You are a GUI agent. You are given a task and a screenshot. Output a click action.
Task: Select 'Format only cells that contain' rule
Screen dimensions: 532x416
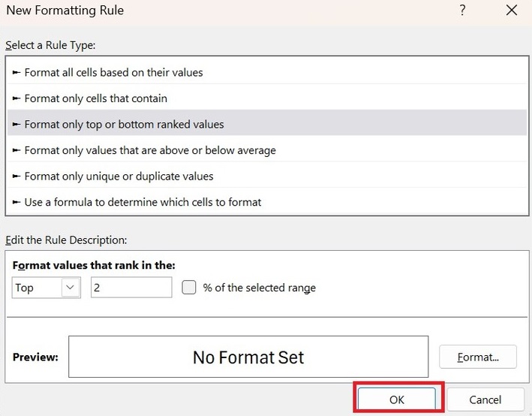click(96, 98)
